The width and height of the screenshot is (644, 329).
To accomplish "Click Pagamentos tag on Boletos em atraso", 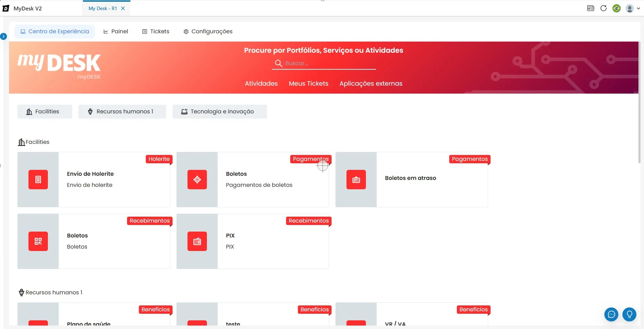I will click(x=470, y=159).
